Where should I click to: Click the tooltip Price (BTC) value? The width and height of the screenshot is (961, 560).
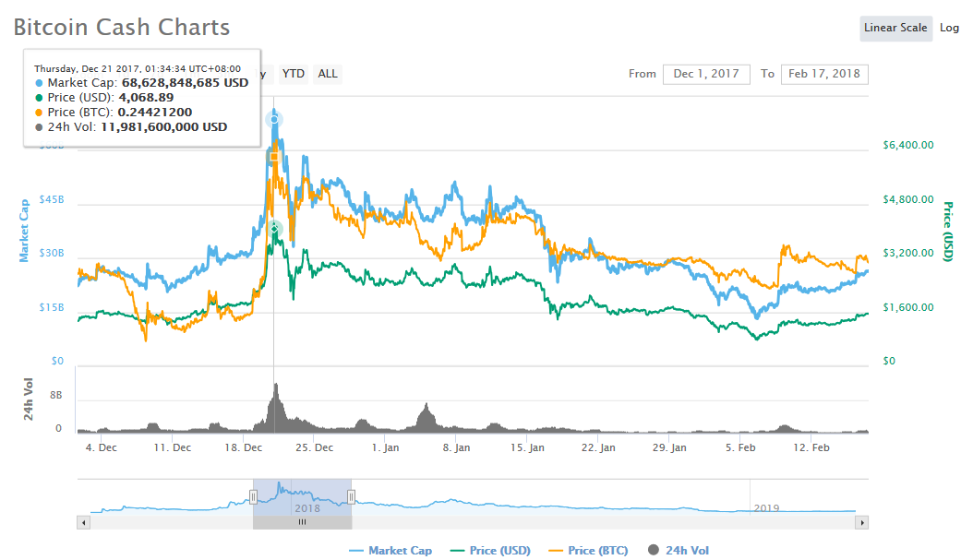[154, 113]
